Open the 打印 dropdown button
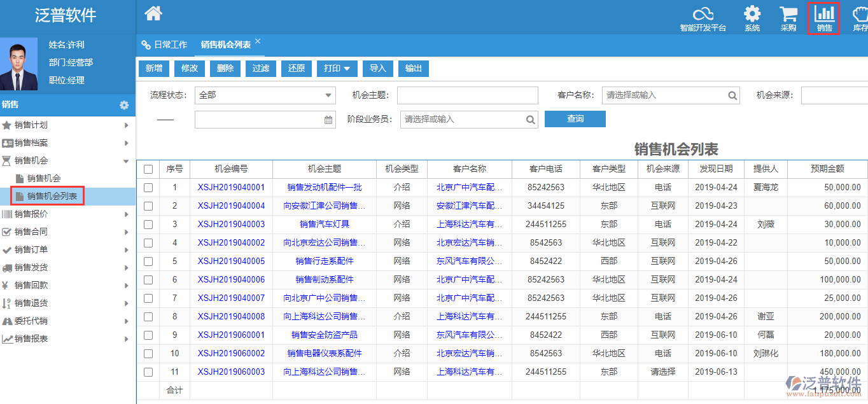The width and height of the screenshot is (868, 404). [337, 69]
